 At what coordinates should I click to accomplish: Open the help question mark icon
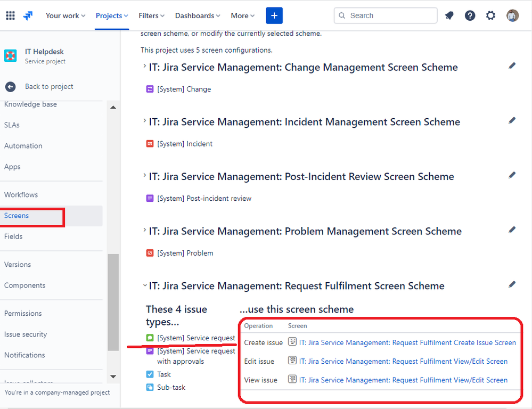[470, 15]
